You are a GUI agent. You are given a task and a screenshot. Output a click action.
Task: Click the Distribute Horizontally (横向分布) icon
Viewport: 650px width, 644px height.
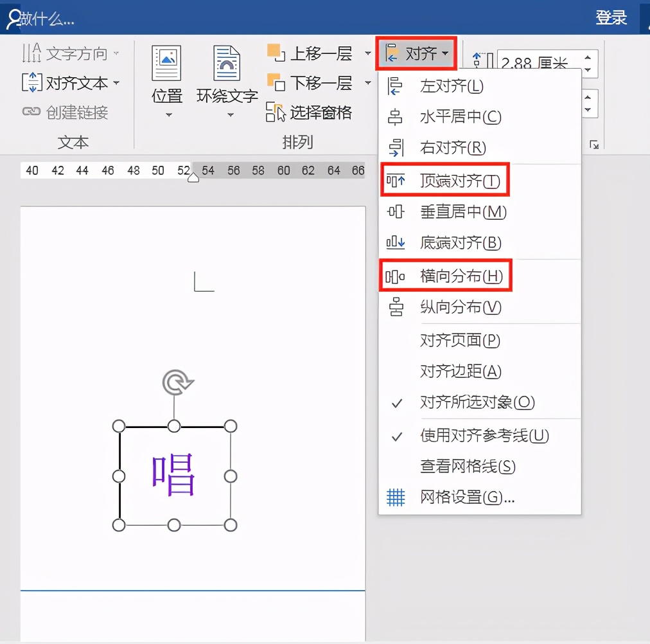395,276
